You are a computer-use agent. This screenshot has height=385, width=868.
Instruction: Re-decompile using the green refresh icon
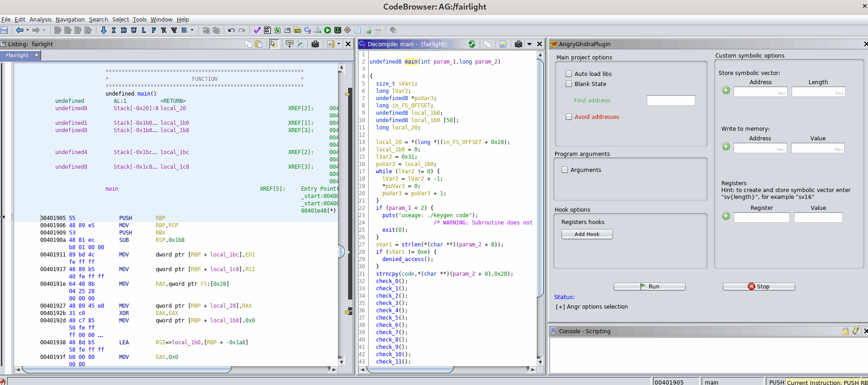pos(472,44)
